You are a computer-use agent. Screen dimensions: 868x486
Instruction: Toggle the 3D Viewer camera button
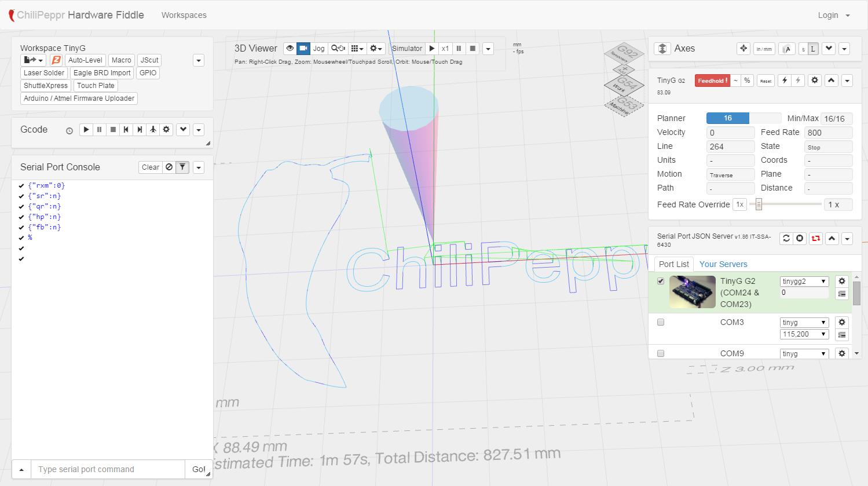pyautogui.click(x=303, y=49)
